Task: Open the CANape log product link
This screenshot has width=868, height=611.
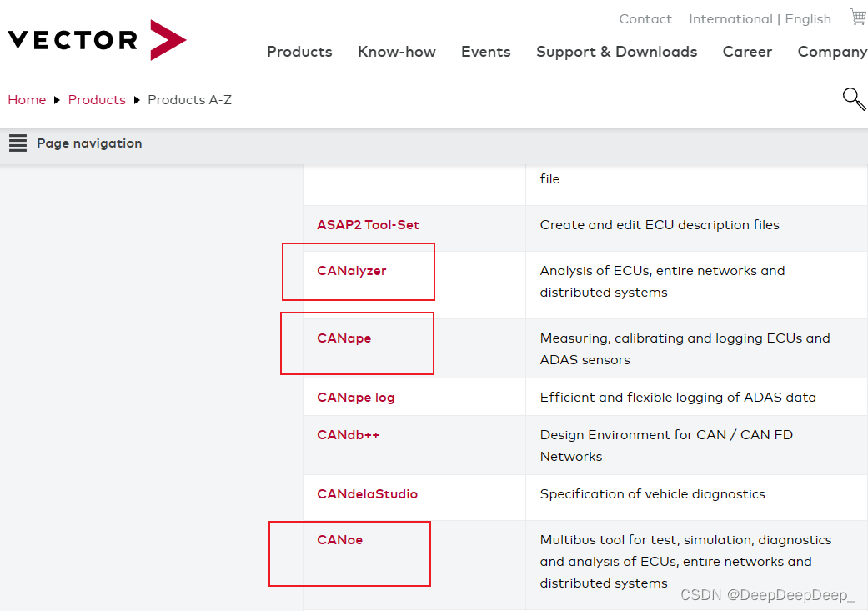Action: coord(355,398)
